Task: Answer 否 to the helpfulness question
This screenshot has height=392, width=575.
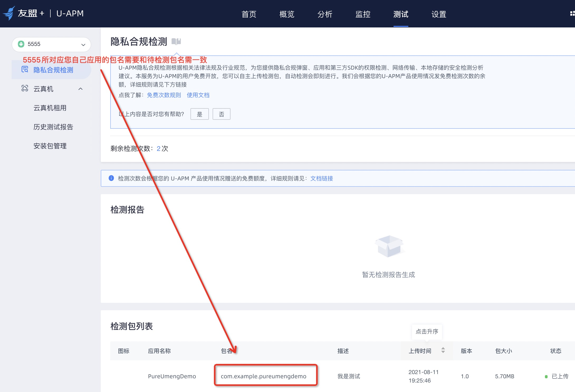Action: (x=222, y=114)
